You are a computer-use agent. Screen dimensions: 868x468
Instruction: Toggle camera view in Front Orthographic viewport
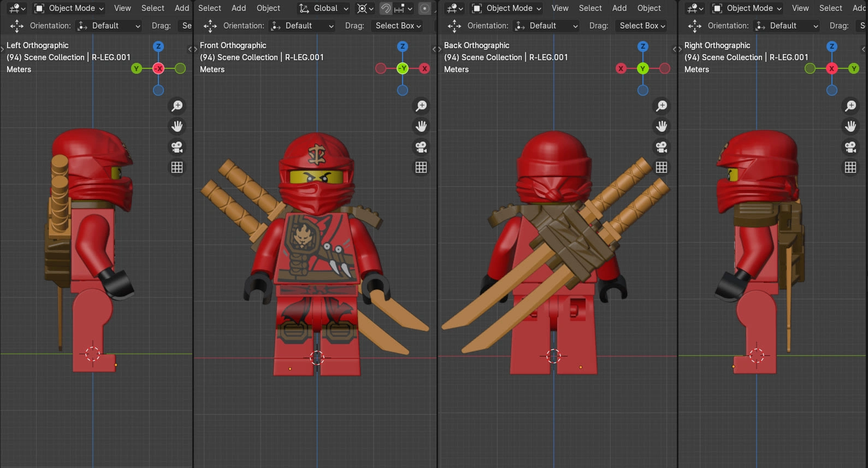[x=421, y=147]
